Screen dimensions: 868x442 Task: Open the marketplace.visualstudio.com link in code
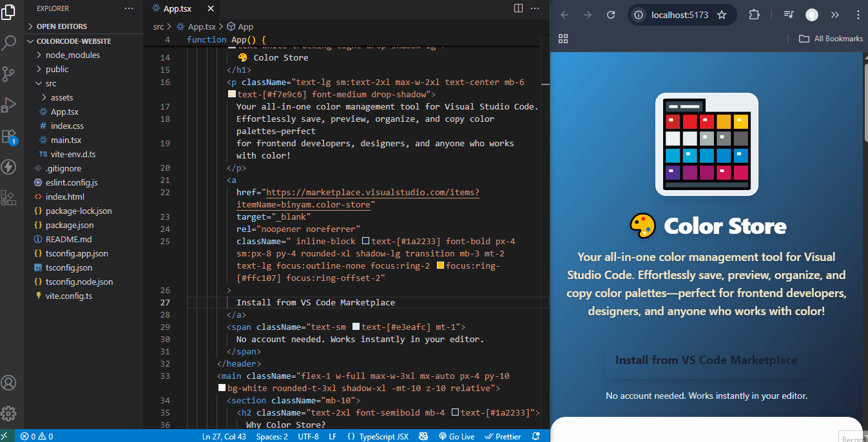coord(358,198)
